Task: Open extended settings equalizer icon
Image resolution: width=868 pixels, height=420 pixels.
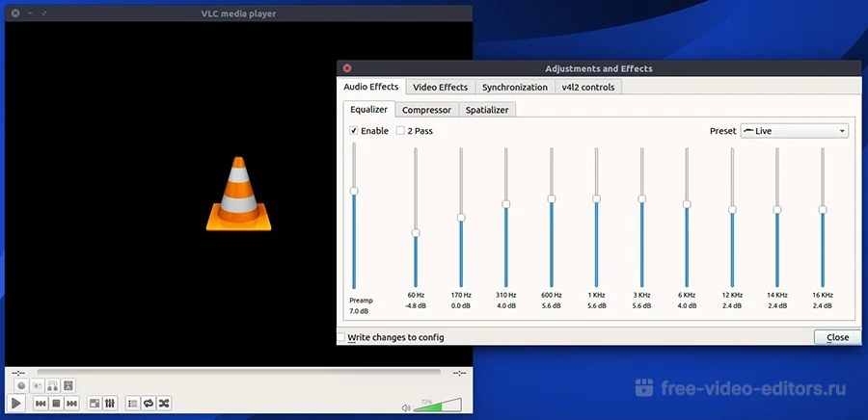Action: [x=110, y=403]
